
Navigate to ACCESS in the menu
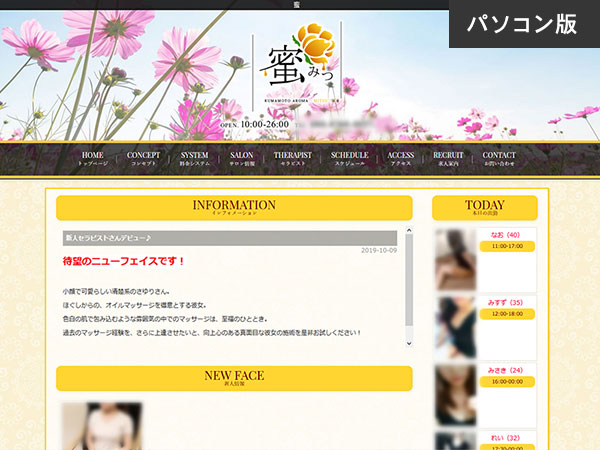[x=401, y=159]
